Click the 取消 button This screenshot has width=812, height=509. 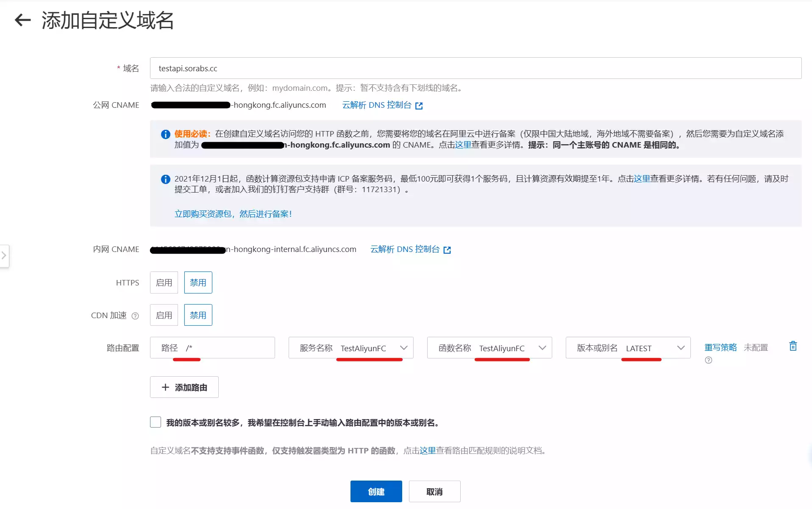coord(434,492)
